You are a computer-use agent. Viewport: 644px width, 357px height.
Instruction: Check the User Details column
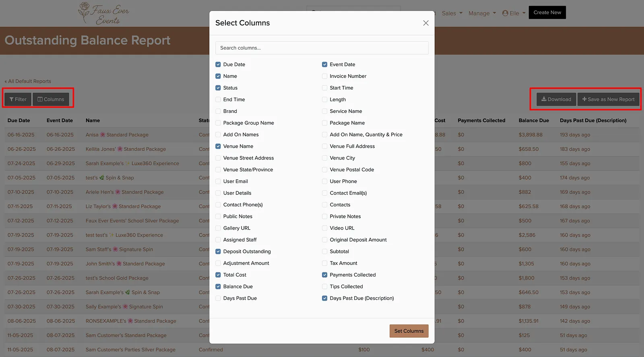pyautogui.click(x=218, y=193)
